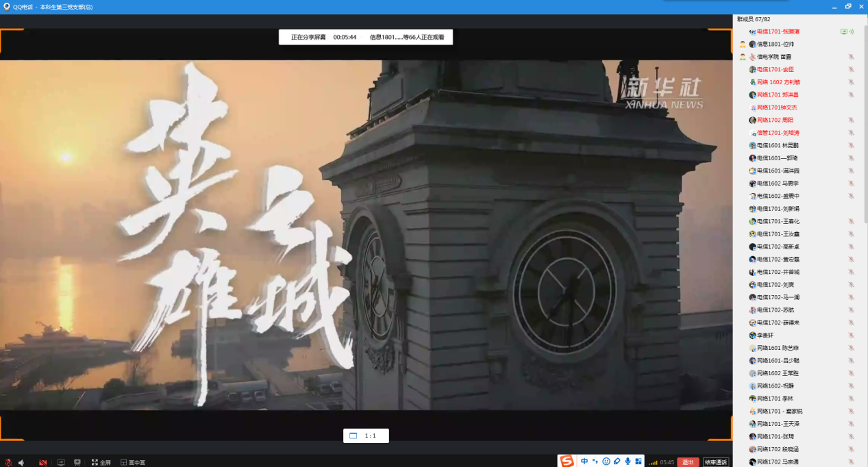
Task: Click the presentation board icon
Action: 77,462
